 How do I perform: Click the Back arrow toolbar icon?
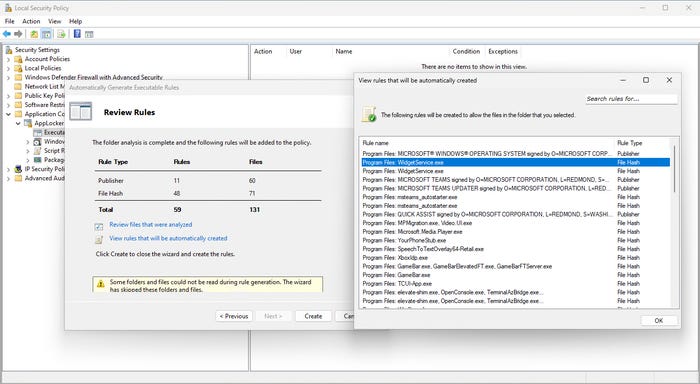click(x=7, y=34)
